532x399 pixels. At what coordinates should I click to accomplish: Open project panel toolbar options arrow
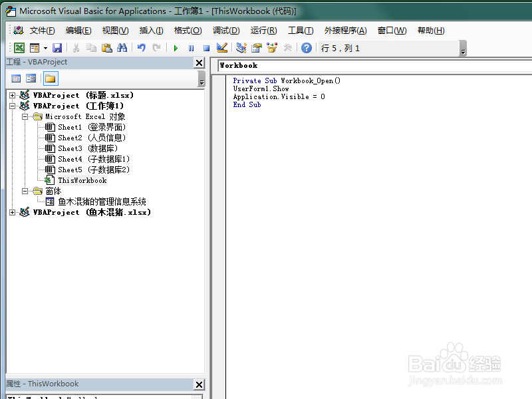201,79
